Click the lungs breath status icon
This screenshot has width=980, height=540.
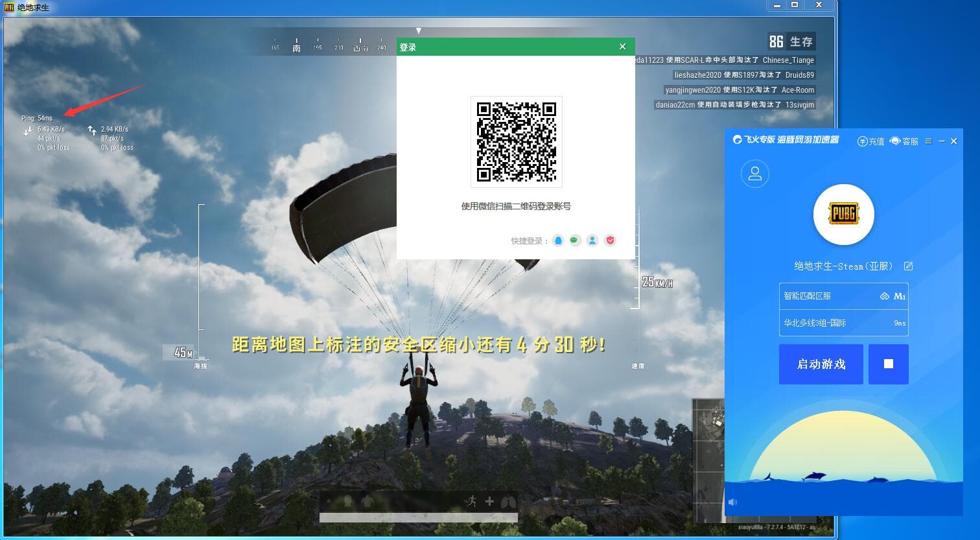click(508, 501)
